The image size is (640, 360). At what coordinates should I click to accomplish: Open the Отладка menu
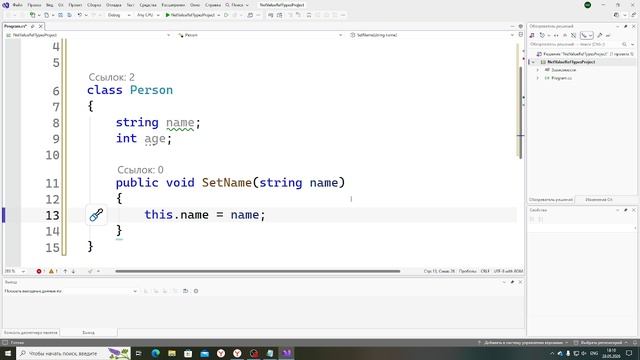point(113,5)
